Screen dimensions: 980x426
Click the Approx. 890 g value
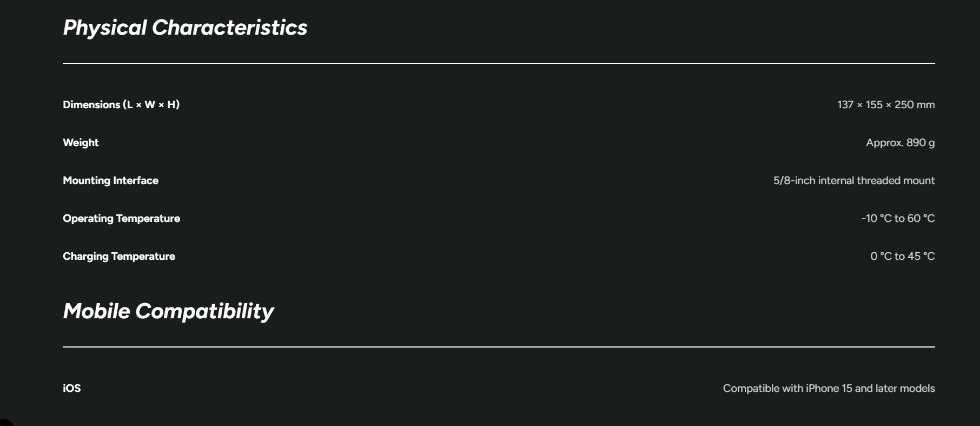900,143
